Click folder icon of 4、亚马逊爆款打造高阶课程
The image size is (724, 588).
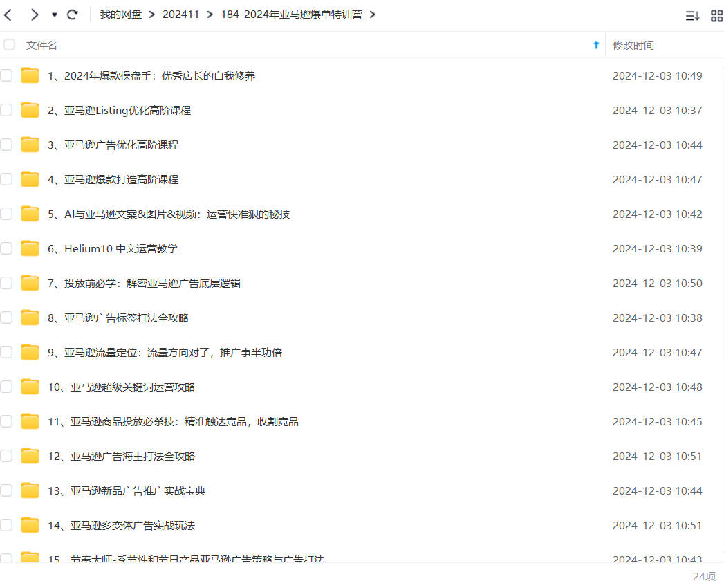click(30, 179)
